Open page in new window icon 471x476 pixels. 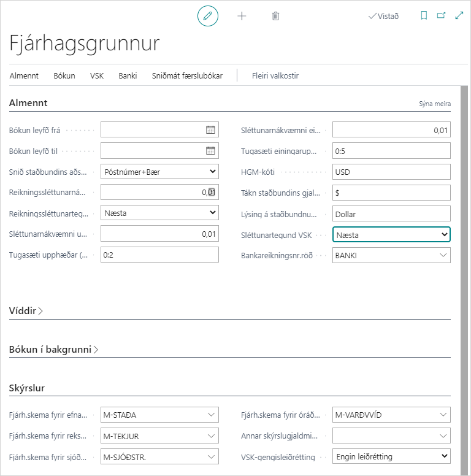tap(441, 16)
